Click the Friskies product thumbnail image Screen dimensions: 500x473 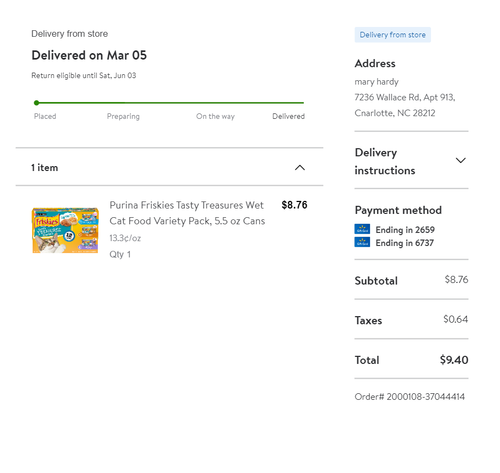point(65,230)
